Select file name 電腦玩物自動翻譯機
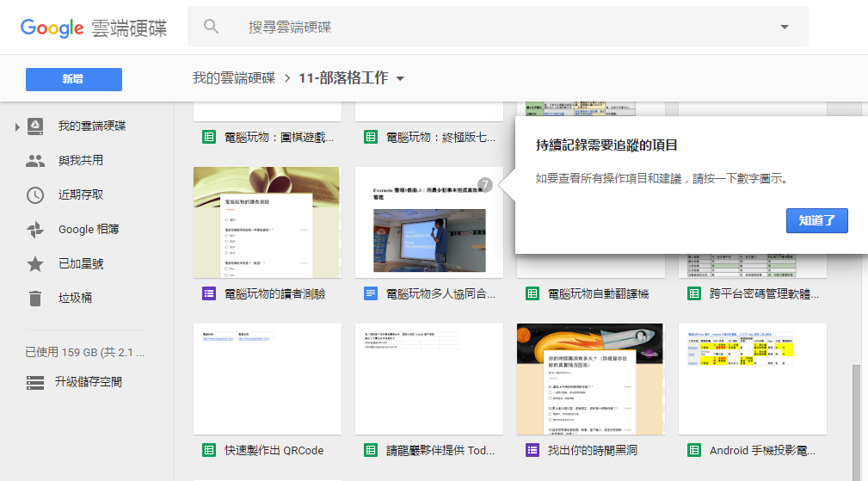Image resolution: width=868 pixels, height=481 pixels. click(598, 294)
